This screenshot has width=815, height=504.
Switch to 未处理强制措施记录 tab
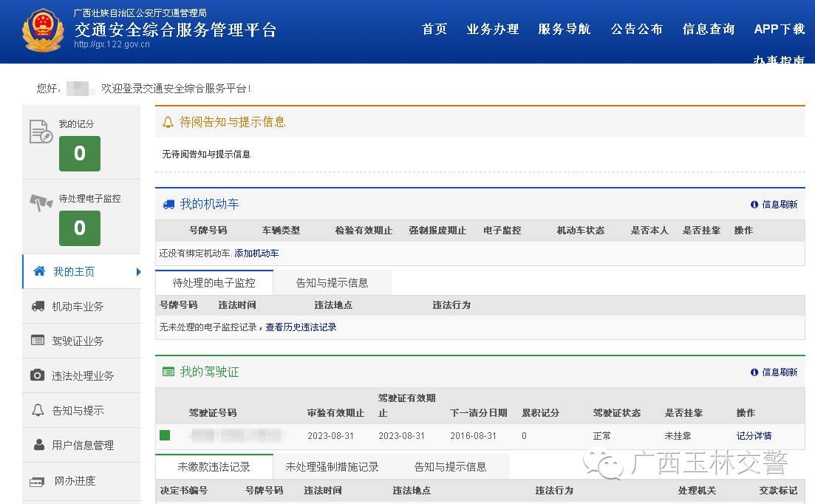click(331, 466)
